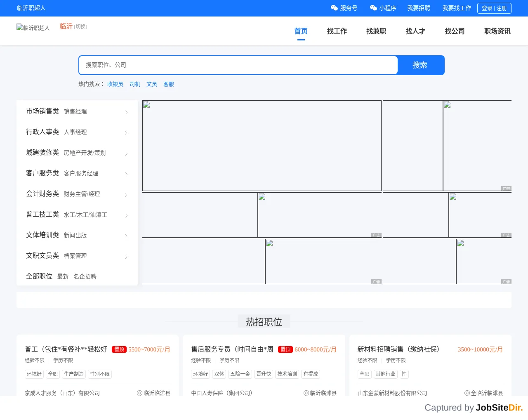Go to the 找工作 tab

click(337, 31)
